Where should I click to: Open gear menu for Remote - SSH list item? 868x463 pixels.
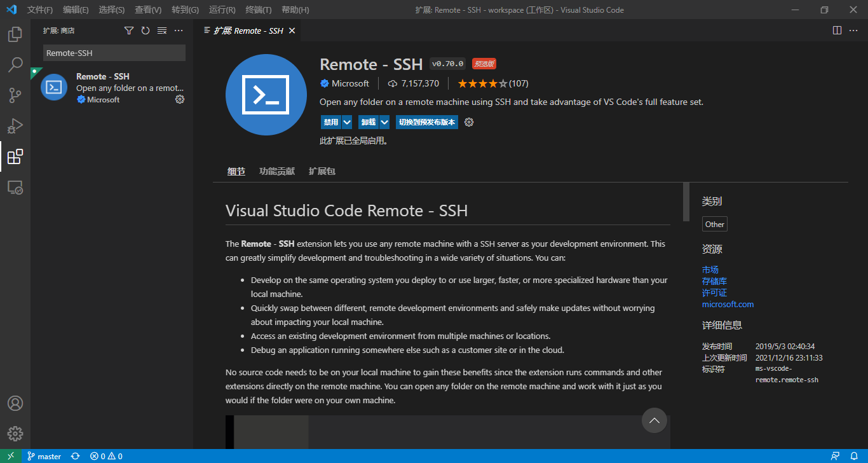click(x=180, y=99)
